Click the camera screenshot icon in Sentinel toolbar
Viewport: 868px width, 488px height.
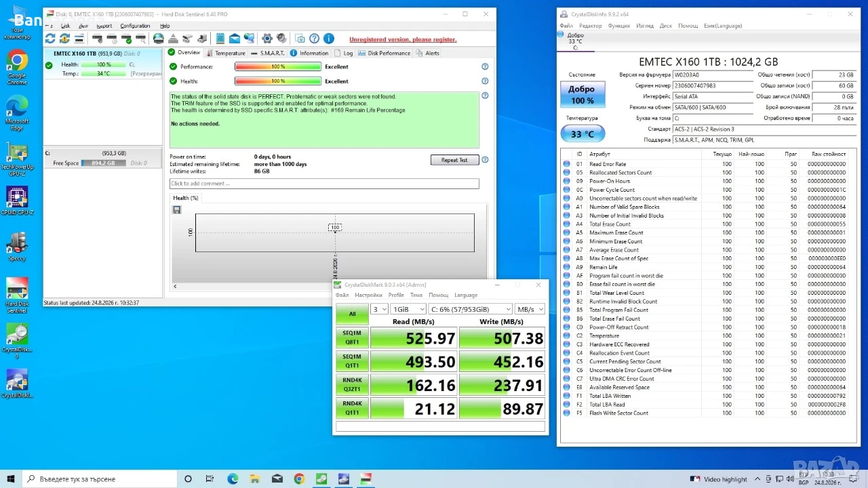click(x=300, y=39)
